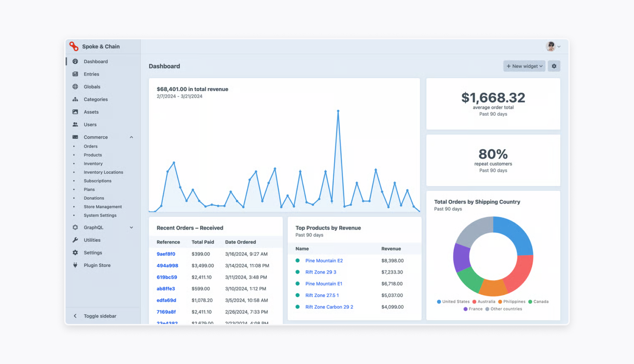Screen dimensions: 634x364
Task: Open the Pine Mountain E2 product link
Action: point(324,261)
